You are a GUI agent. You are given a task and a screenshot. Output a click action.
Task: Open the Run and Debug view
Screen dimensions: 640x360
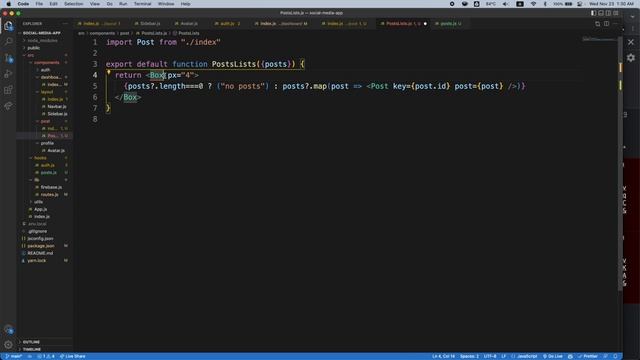(8, 74)
